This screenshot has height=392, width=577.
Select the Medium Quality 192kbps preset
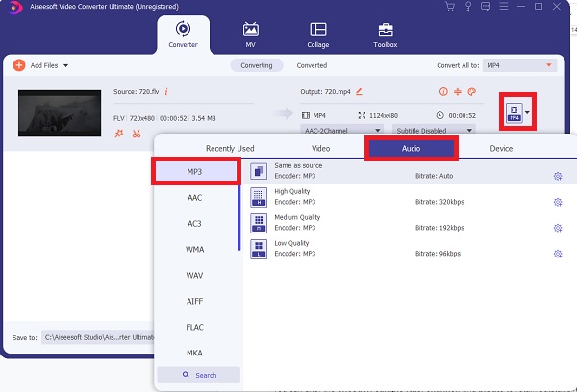[x=410, y=223]
